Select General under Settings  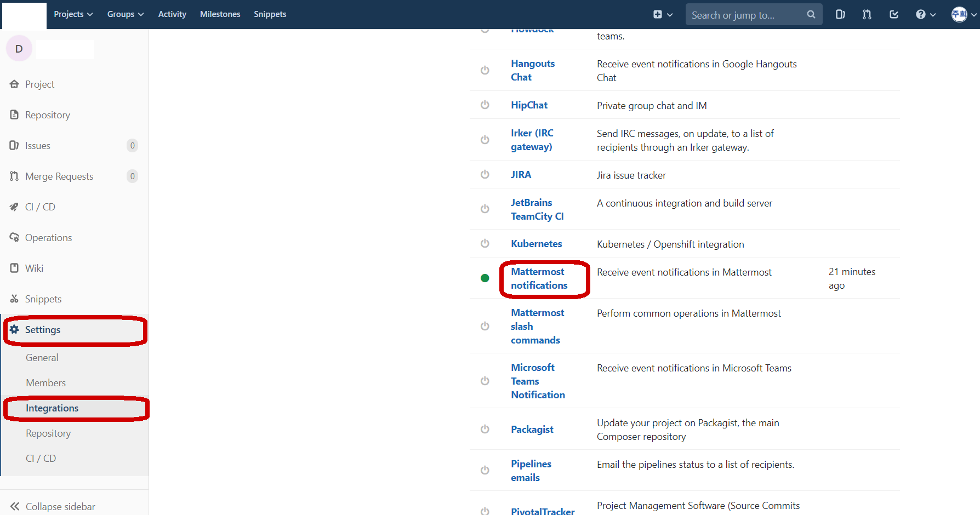click(42, 358)
